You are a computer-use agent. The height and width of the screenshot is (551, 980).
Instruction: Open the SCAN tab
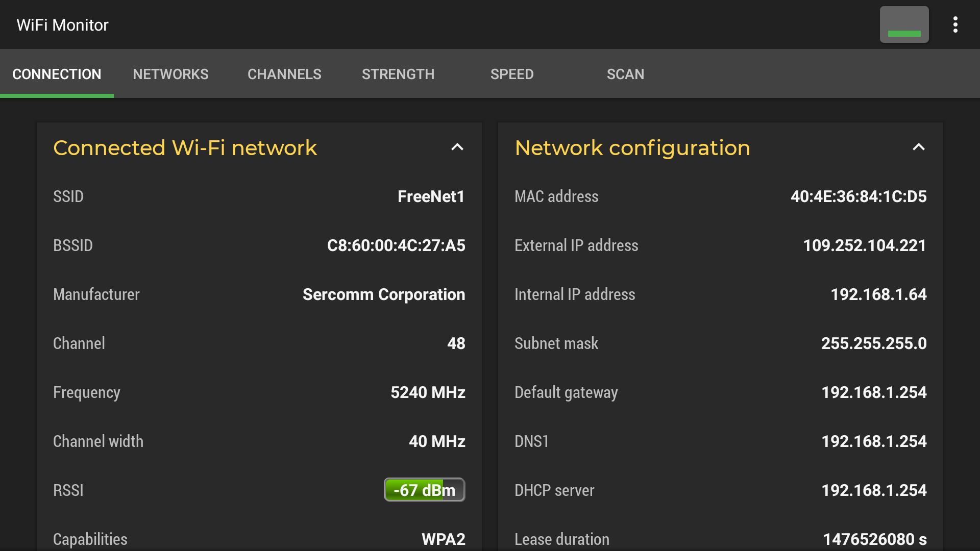(625, 74)
